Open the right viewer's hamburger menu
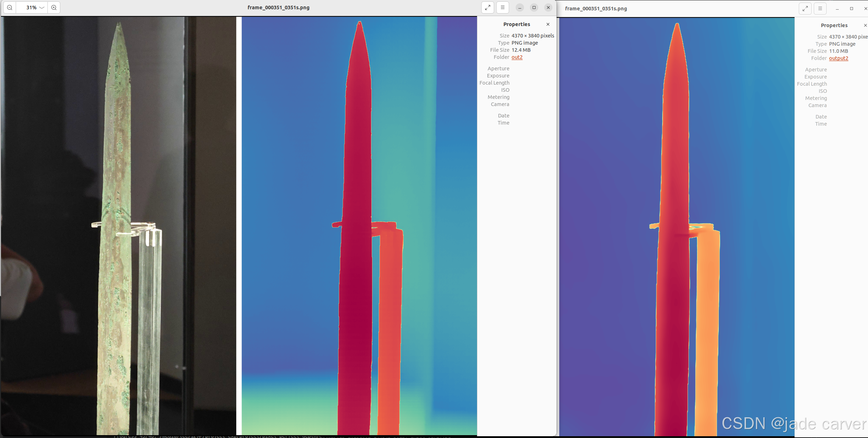This screenshot has height=438, width=868. 820,9
